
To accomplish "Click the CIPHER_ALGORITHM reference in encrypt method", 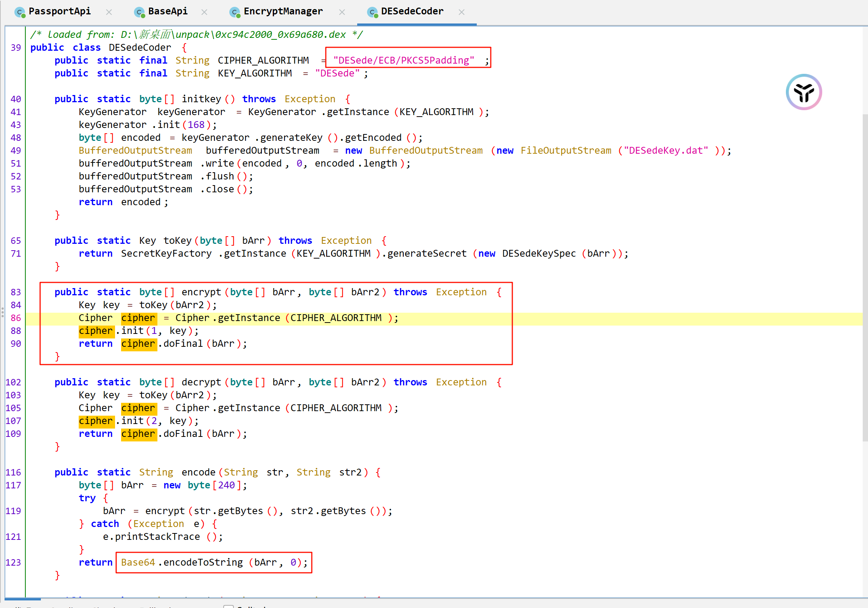I will (336, 318).
